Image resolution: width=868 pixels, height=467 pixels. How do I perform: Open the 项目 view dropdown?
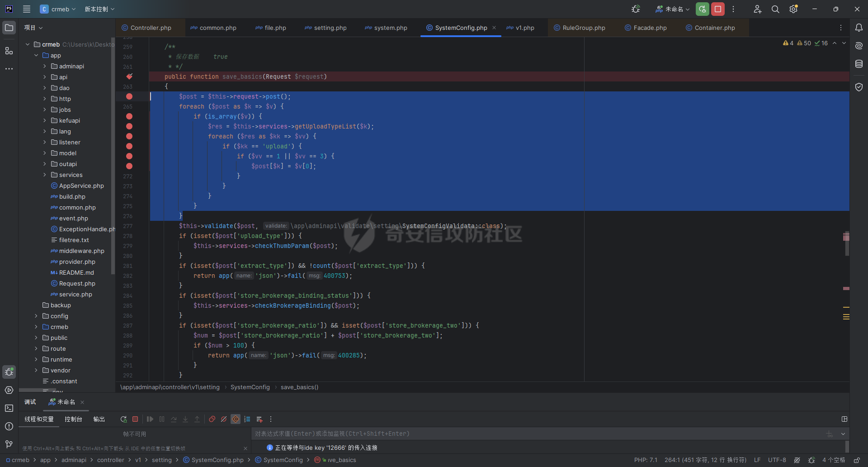click(x=33, y=28)
